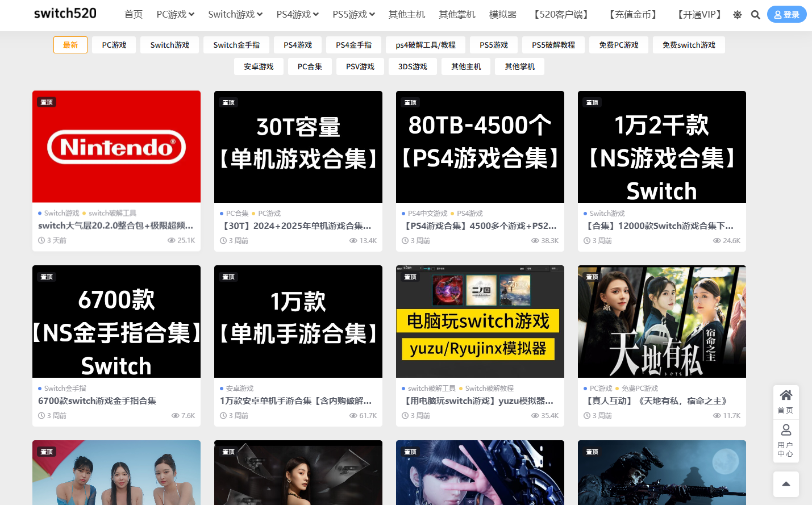Open 【充值金币】 menu link
Screen dimensions: 812x505
pos(633,14)
